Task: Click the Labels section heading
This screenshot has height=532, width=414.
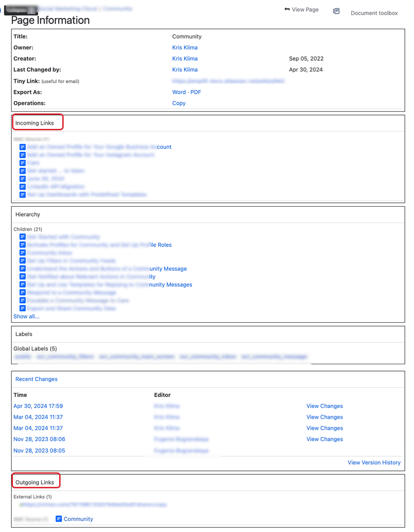Action: 24,334
